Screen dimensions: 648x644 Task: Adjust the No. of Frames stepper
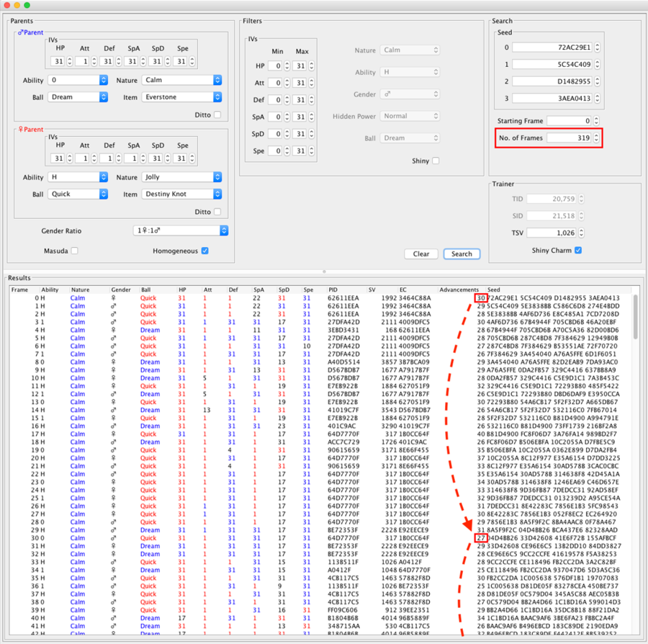coord(596,138)
